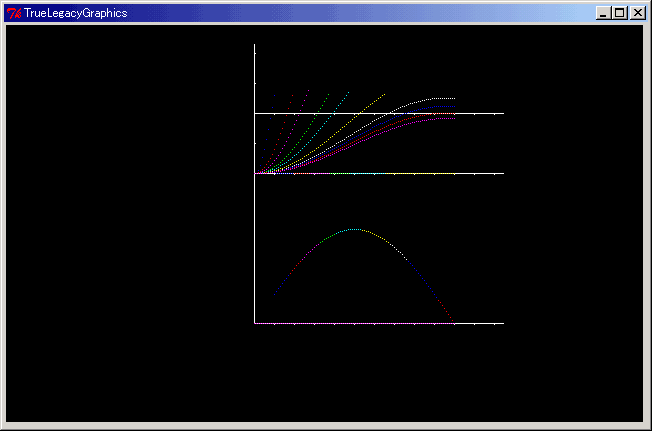Image resolution: width=652 pixels, height=431 pixels.
Task: Click the peak of the lower parabola curve
Action: tap(354, 229)
